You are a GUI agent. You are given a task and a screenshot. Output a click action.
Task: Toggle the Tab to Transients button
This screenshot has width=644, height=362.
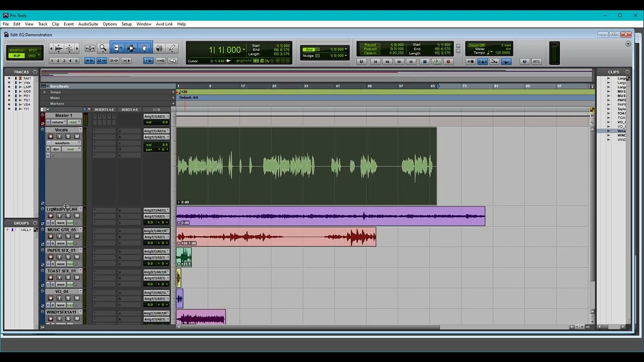click(x=90, y=61)
